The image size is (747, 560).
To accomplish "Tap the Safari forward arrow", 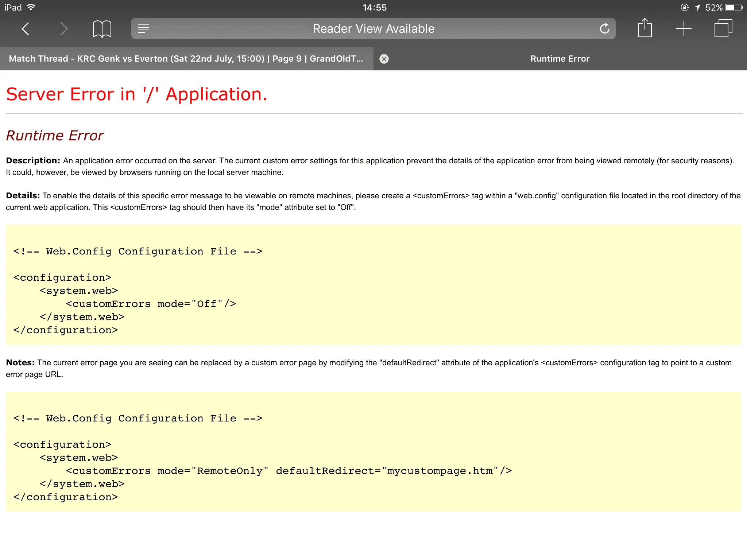I will [x=64, y=29].
